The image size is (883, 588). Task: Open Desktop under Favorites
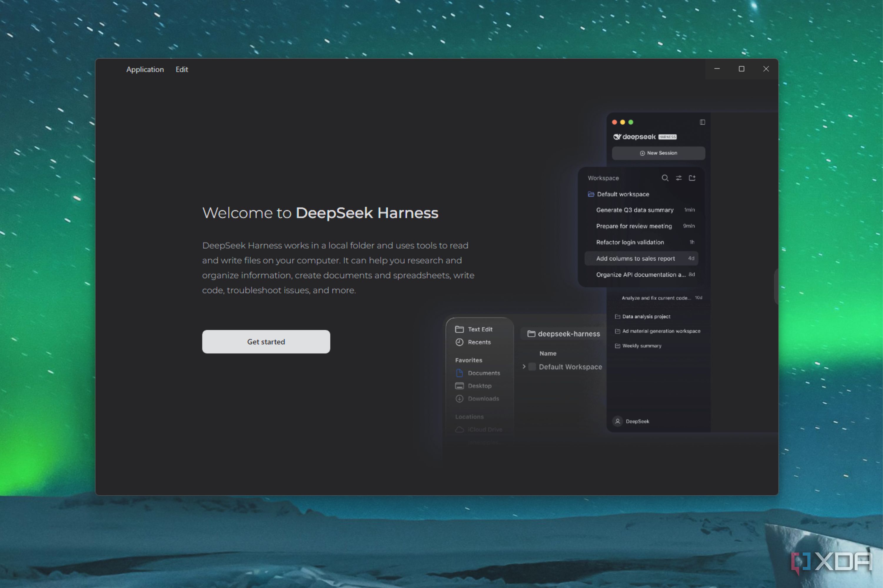click(473, 386)
